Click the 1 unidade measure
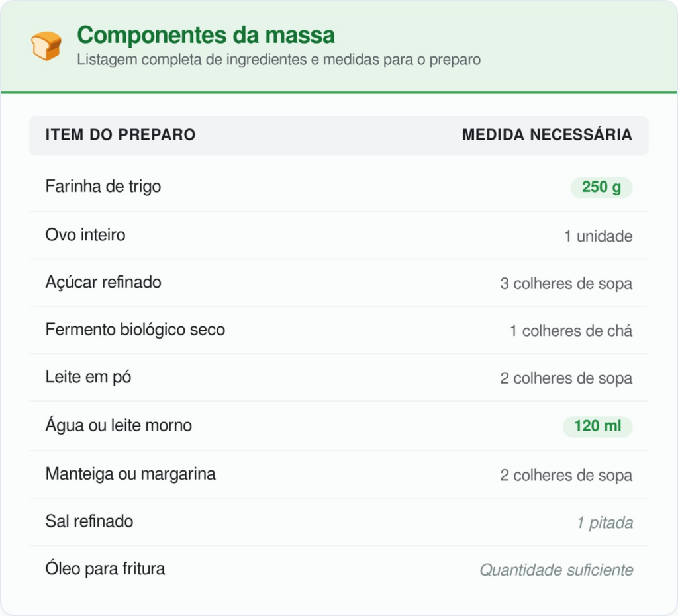 point(599,236)
